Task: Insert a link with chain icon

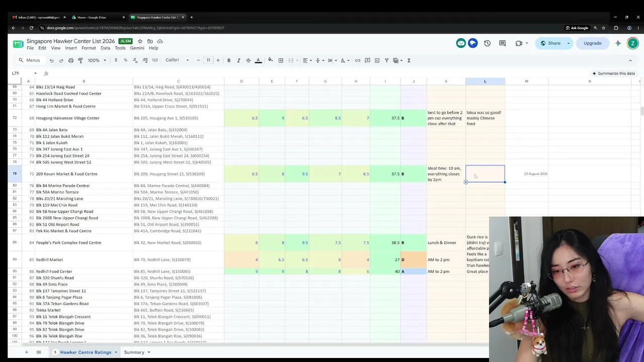Action: click(x=358, y=60)
